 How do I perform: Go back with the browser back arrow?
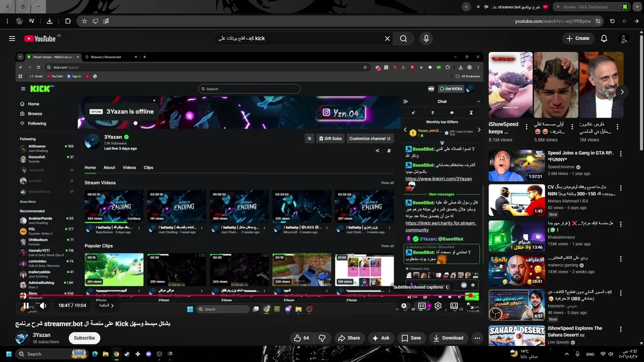click(x=636, y=21)
